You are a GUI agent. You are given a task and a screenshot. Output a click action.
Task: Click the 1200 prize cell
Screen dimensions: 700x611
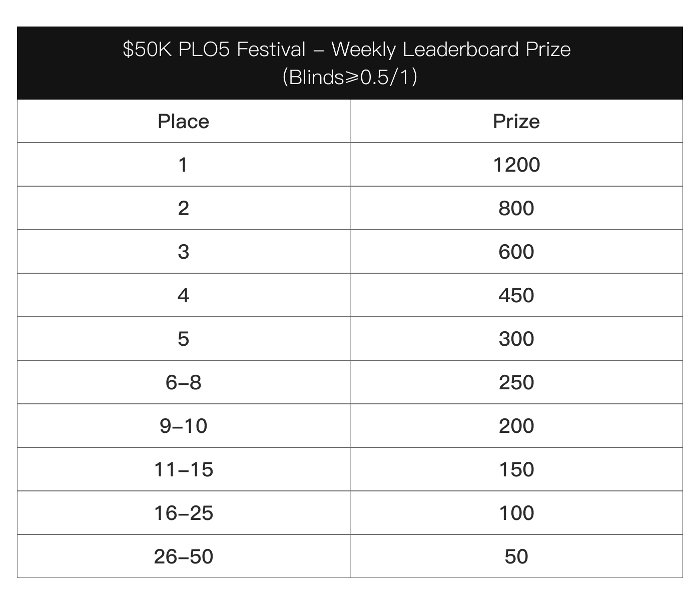pos(516,165)
